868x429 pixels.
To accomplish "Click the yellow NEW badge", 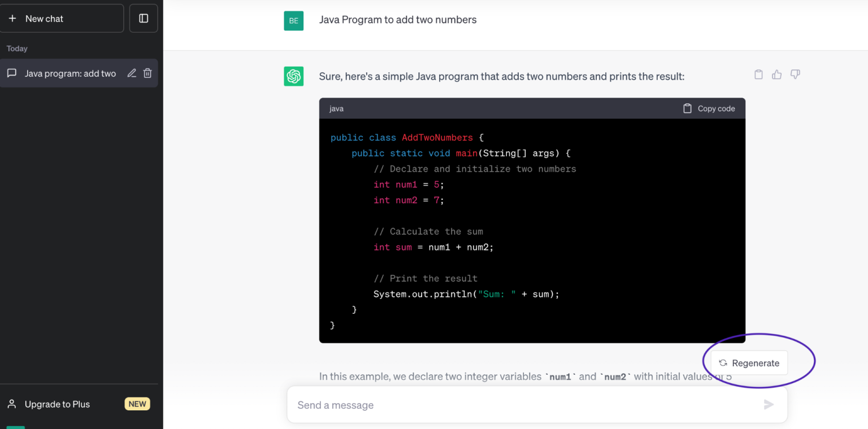I will point(137,404).
